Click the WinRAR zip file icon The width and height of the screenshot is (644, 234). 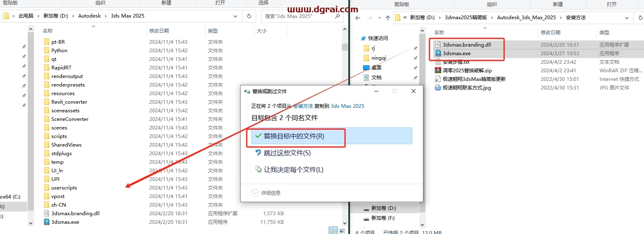click(x=438, y=70)
